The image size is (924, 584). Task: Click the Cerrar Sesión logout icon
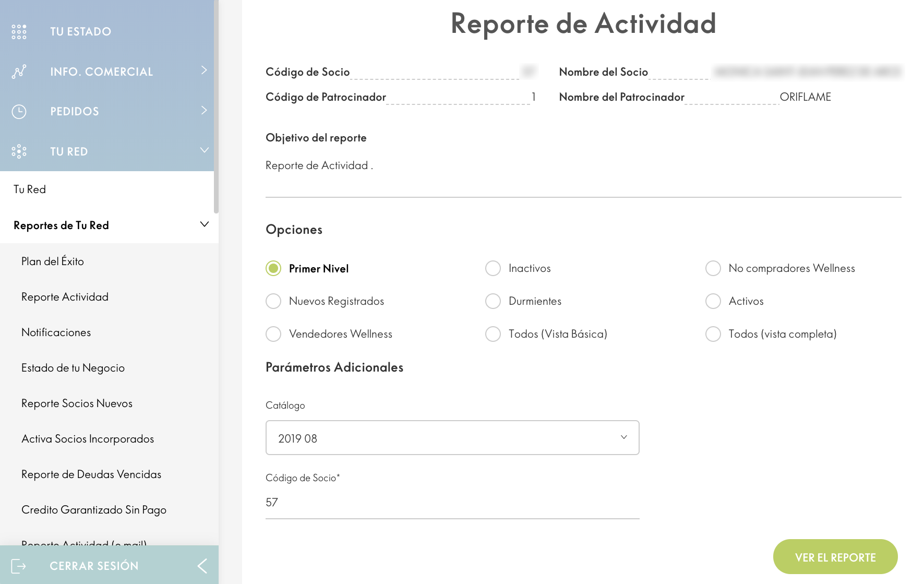[19, 566]
